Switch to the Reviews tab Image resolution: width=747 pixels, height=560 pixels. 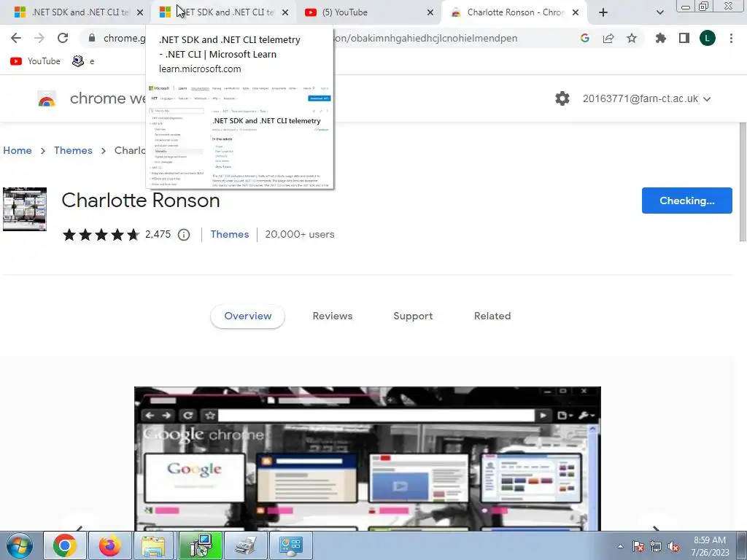click(333, 316)
